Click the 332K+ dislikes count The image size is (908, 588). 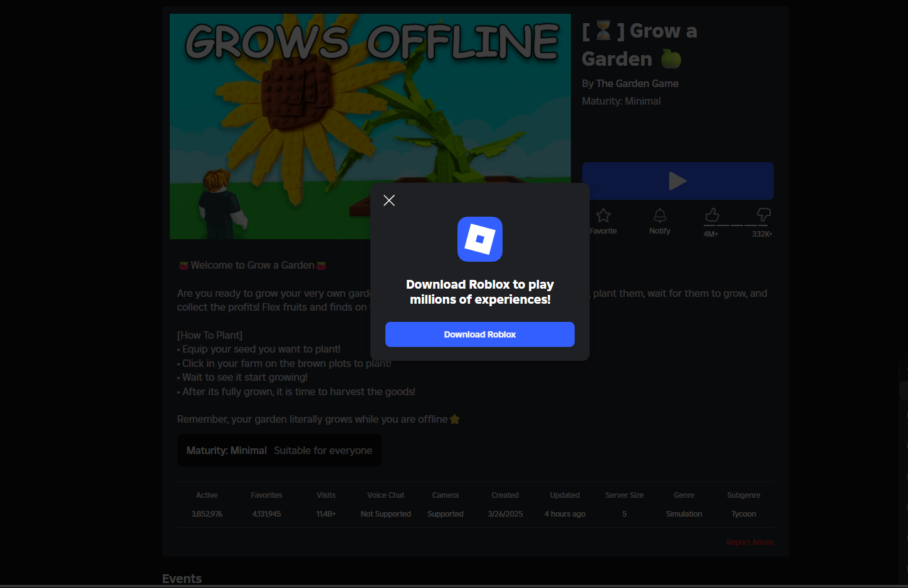(762, 234)
